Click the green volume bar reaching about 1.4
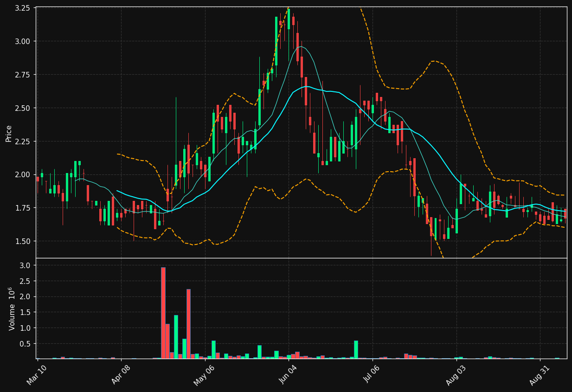572x392 pixels. tap(176, 337)
